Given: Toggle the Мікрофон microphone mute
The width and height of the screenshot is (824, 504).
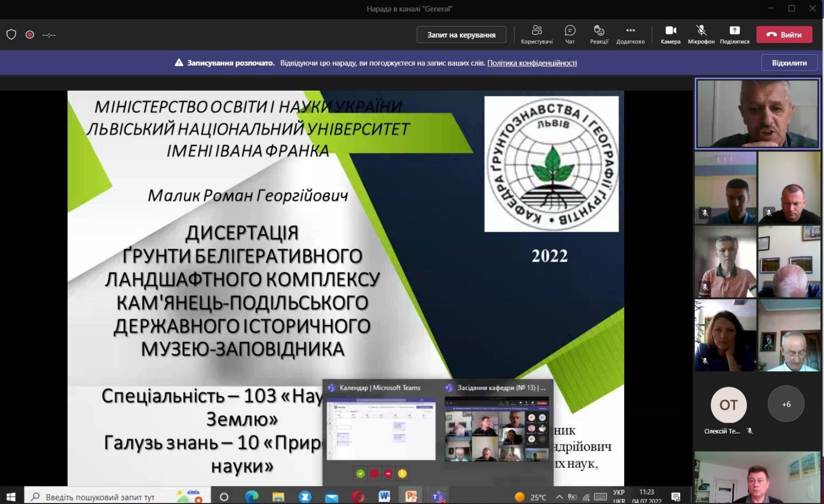Looking at the screenshot, I should [701, 34].
